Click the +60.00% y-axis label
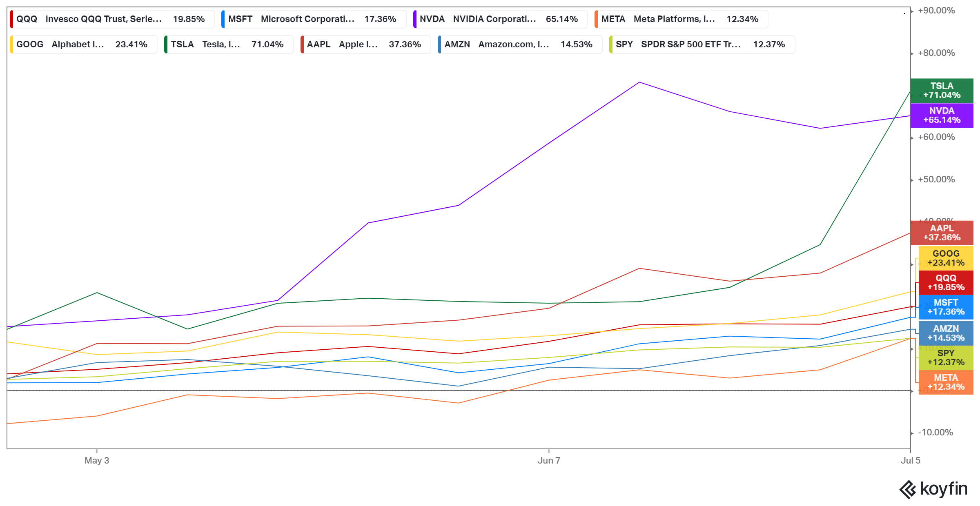 coord(936,137)
